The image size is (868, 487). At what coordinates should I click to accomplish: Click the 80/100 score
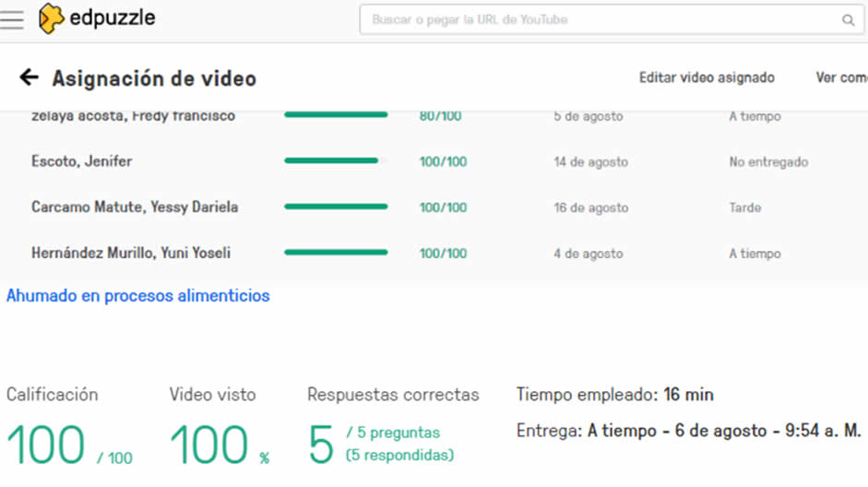click(440, 116)
